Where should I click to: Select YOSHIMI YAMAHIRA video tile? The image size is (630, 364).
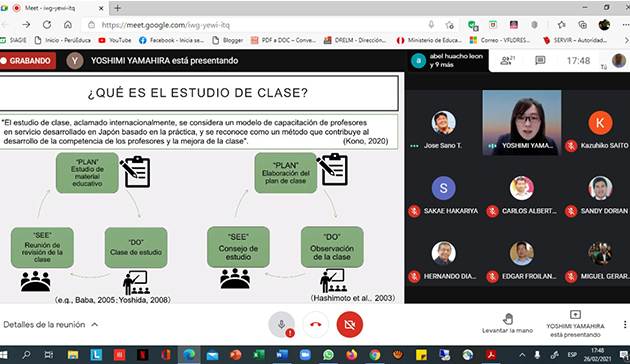pos(522,123)
